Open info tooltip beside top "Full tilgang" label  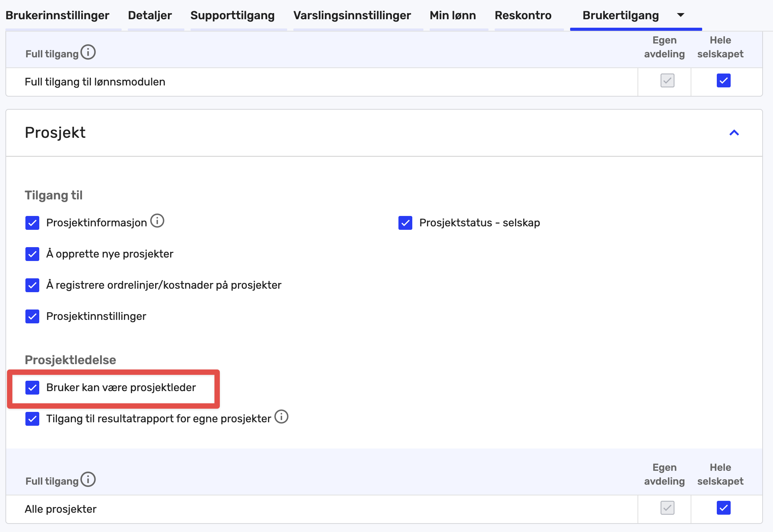89,52
